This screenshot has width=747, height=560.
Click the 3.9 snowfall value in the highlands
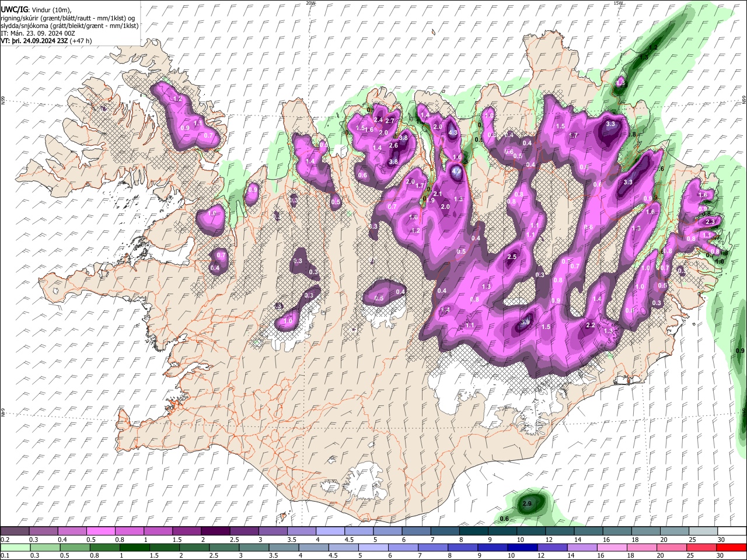pyautogui.click(x=525, y=321)
